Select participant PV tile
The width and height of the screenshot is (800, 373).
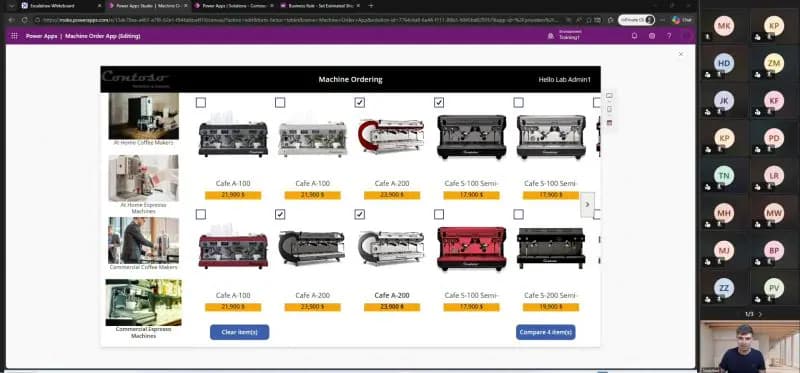774,287
